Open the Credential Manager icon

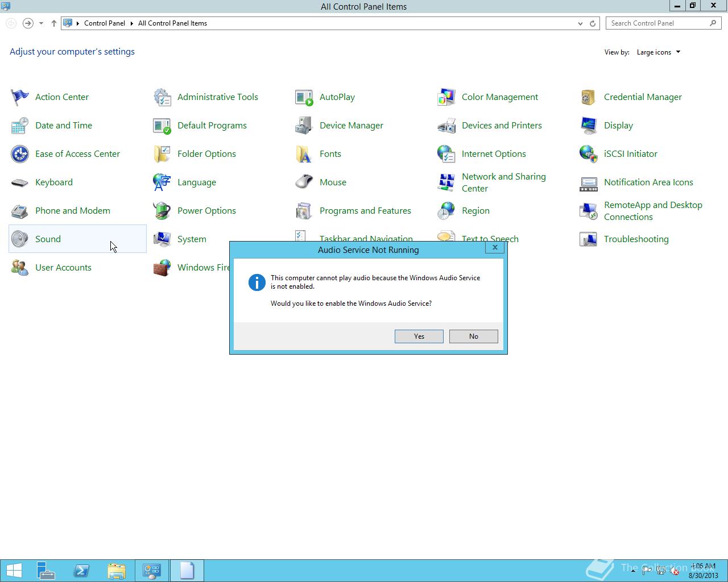pos(589,97)
